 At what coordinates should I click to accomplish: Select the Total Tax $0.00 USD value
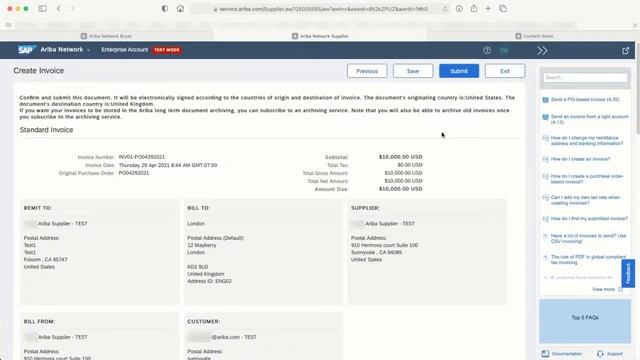click(410, 165)
